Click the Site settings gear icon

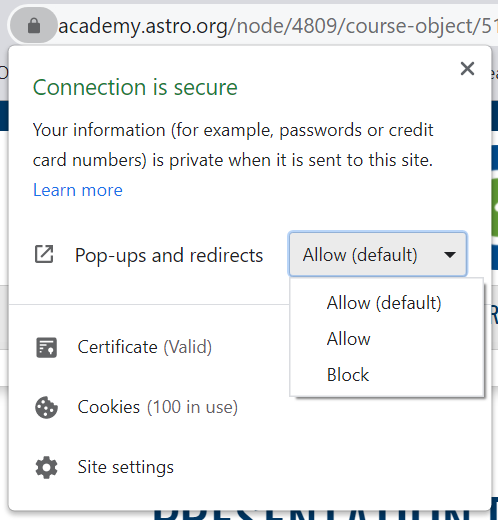[46, 467]
